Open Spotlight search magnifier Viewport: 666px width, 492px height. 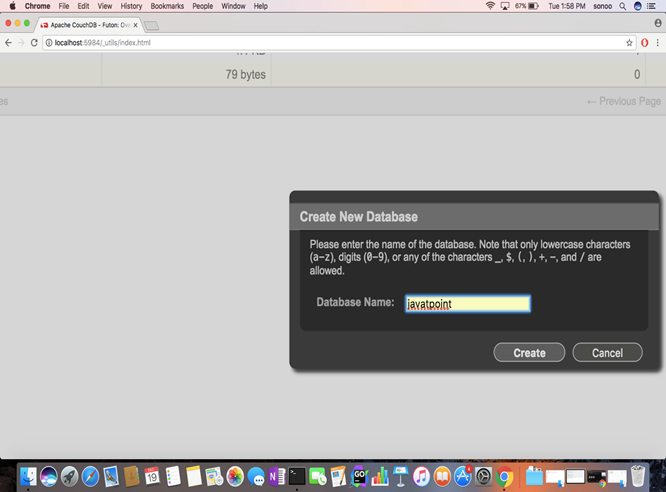pyautogui.click(x=623, y=6)
